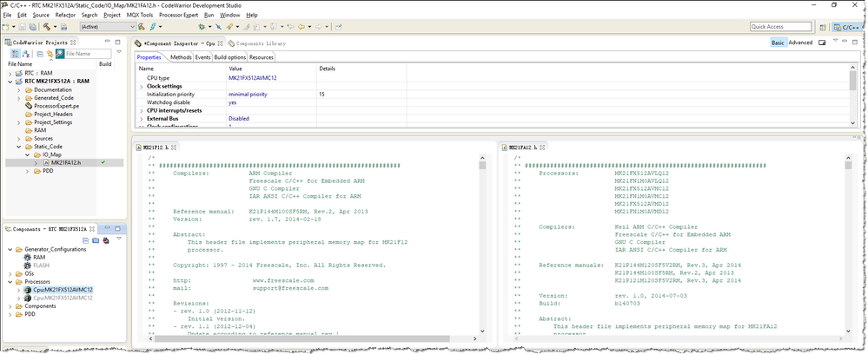
Task: Open the MQX Tools menu
Action: pos(140,15)
